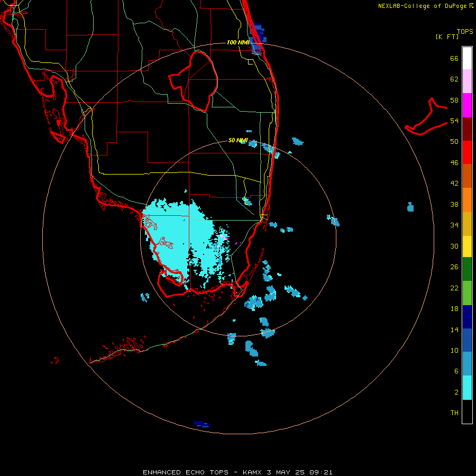Click the 22 legend value

454,288
